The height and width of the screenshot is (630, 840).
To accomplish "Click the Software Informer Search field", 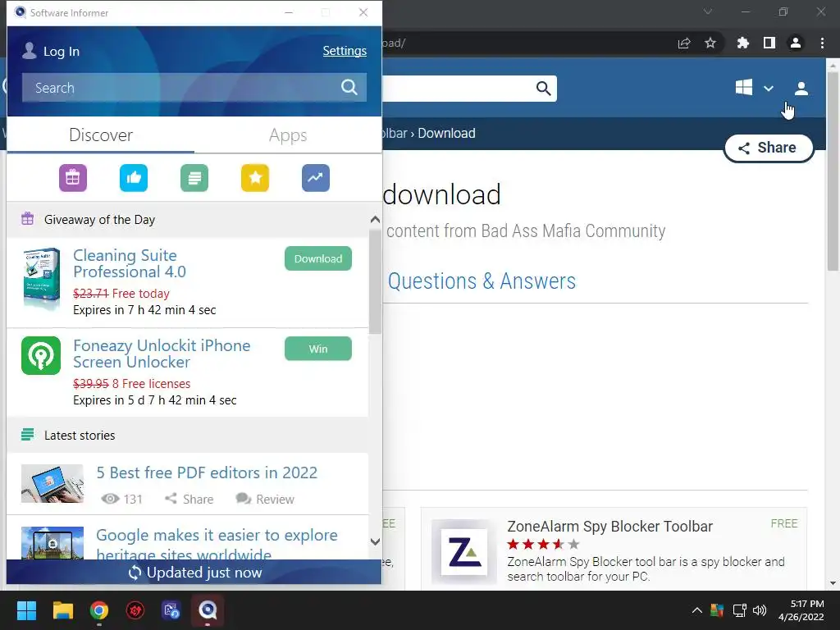I will click(x=194, y=87).
